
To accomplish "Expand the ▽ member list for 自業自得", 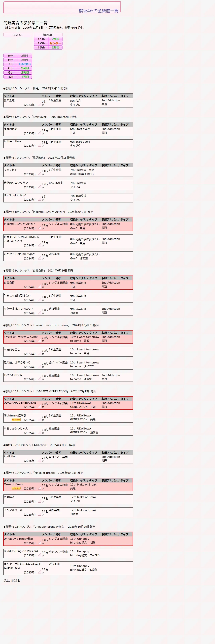I will (x=43, y=288).
